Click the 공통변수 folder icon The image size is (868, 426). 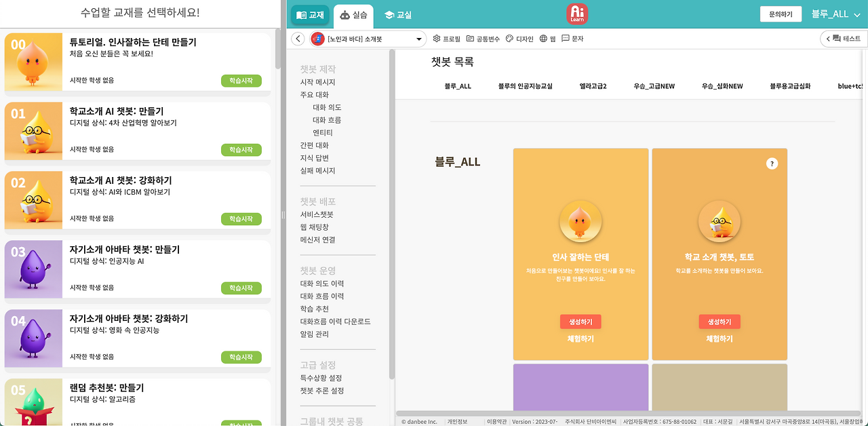[x=471, y=39]
